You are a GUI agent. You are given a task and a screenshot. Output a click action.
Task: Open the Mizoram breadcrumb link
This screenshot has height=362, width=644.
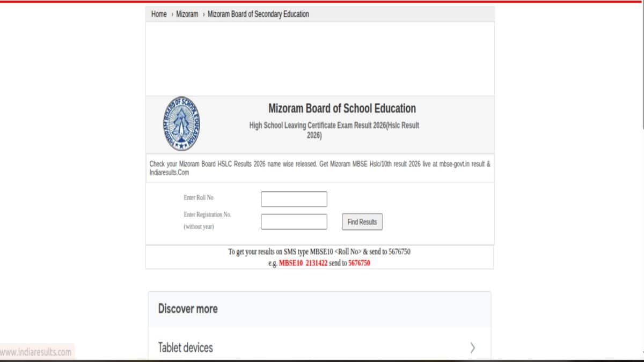[187, 14]
